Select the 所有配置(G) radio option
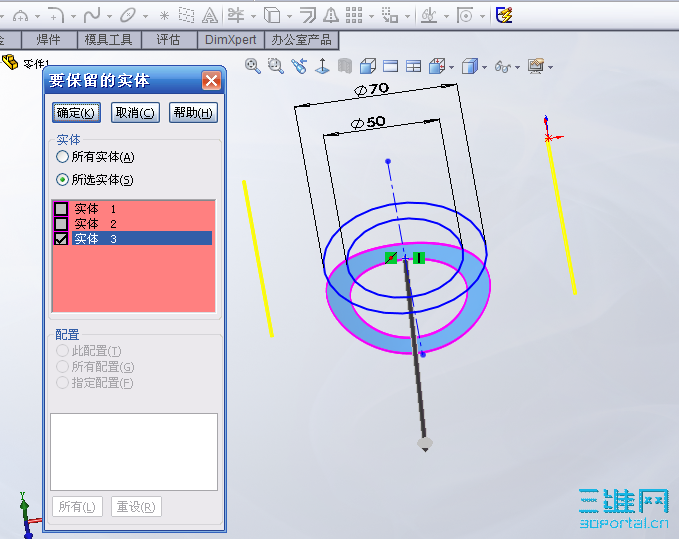Image resolution: width=679 pixels, height=539 pixels. pos(62,367)
